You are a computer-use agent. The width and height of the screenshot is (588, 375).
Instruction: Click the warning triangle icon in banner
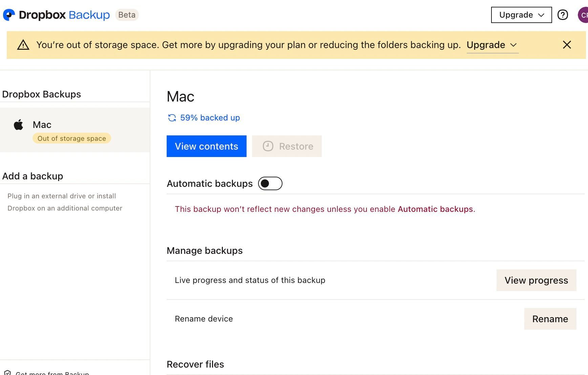pyautogui.click(x=23, y=45)
